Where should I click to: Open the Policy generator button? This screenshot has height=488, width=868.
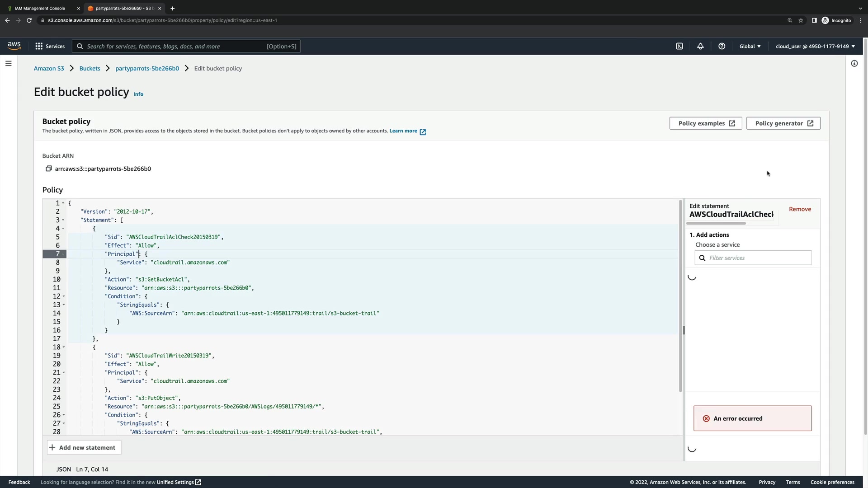783,123
